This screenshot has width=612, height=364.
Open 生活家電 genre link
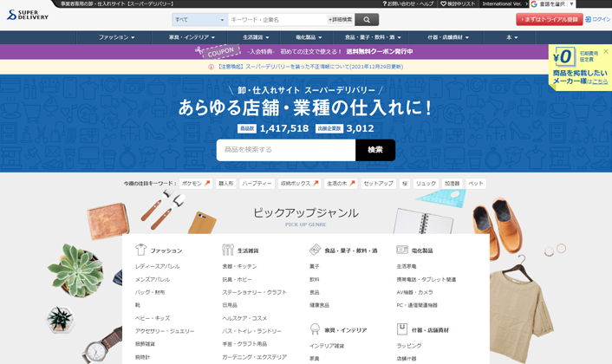coord(407,266)
